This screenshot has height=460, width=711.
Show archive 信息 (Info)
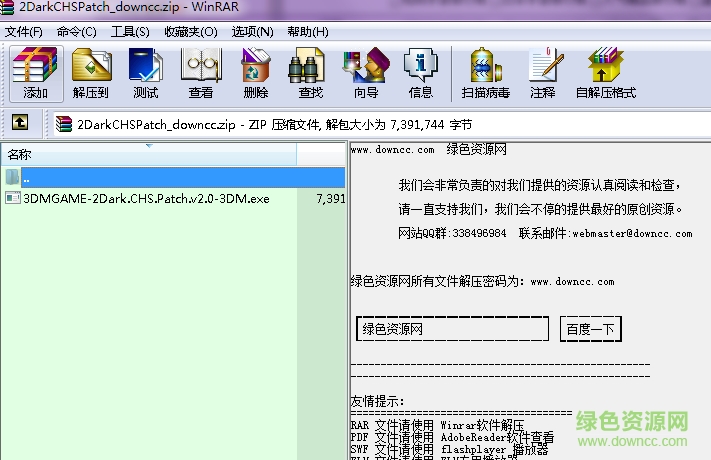click(x=421, y=73)
